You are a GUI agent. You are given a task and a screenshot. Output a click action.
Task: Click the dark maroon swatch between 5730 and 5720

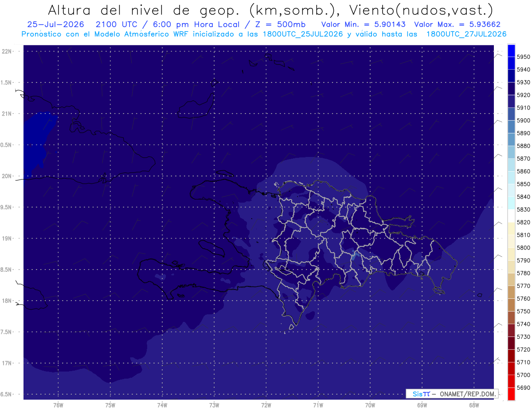pyautogui.click(x=511, y=343)
